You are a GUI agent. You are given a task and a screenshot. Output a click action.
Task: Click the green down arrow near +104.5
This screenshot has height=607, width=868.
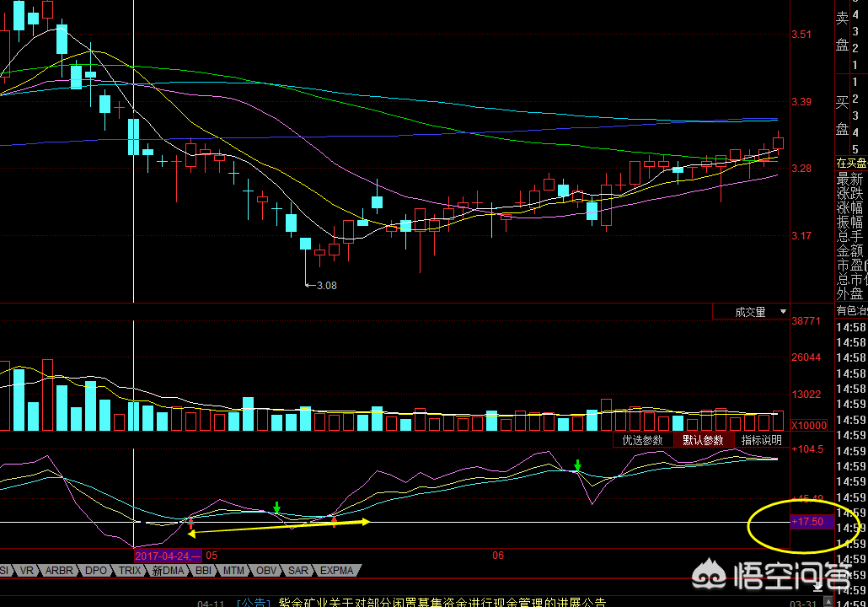(x=577, y=465)
